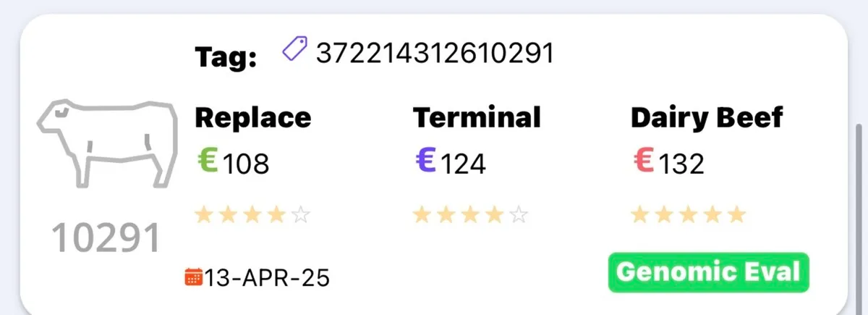
Task: Click the orange calendar icon
Action: point(194,277)
